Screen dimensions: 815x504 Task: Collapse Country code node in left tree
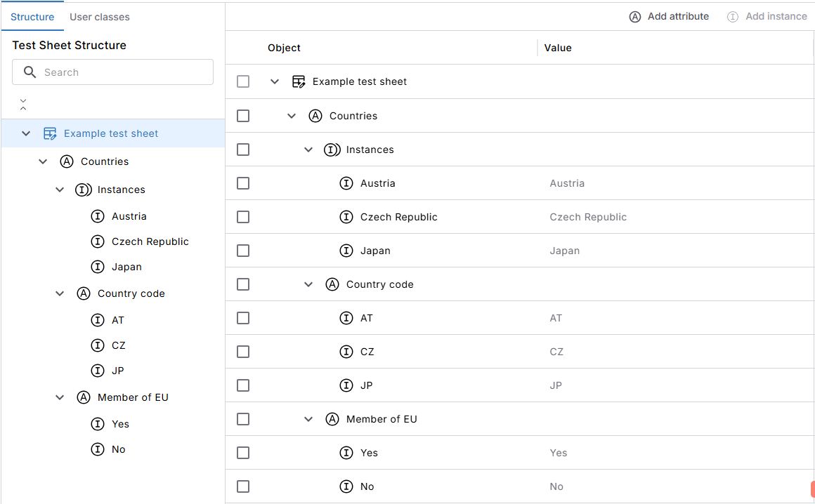point(60,293)
